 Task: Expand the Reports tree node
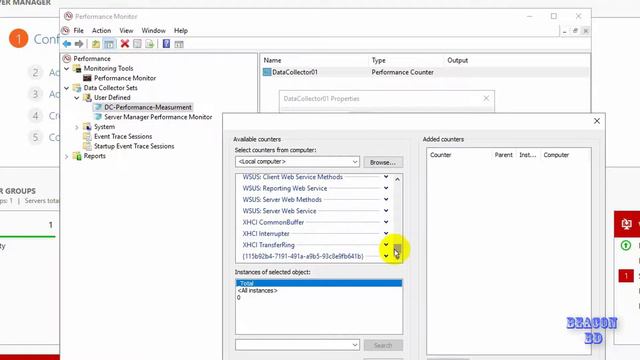pos(67,156)
